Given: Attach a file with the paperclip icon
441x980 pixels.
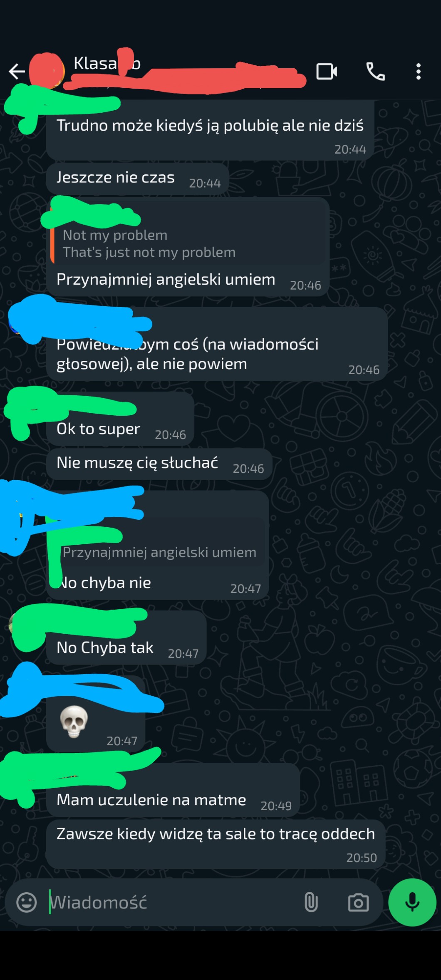Looking at the screenshot, I should [x=311, y=902].
